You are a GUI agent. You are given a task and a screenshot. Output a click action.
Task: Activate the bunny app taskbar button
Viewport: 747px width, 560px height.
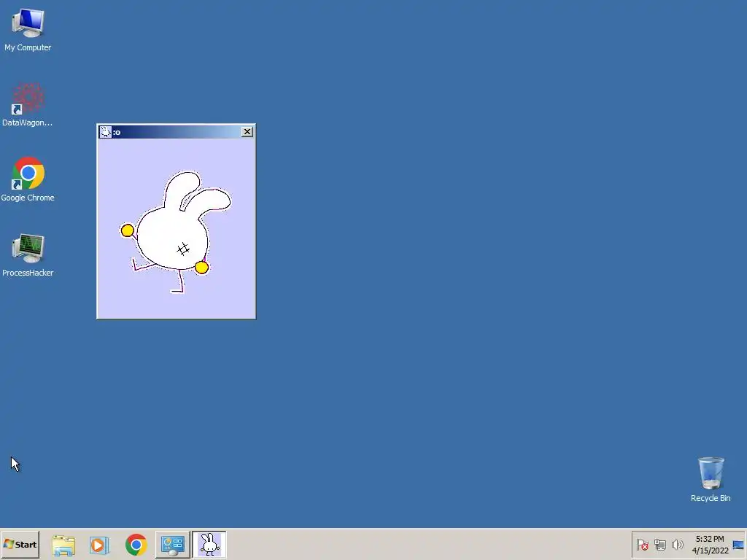tap(209, 545)
